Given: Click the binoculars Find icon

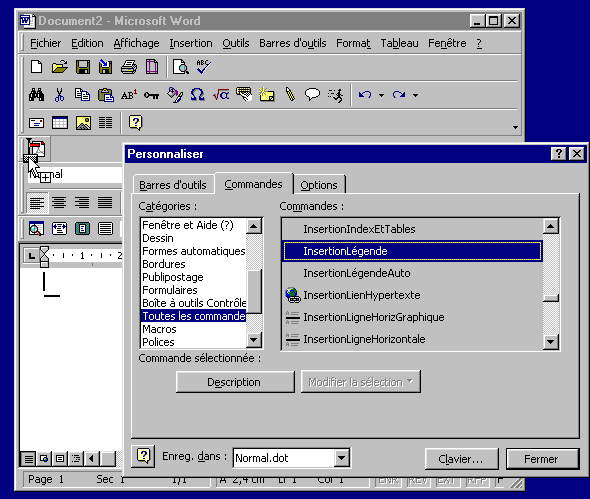Looking at the screenshot, I should (36, 95).
